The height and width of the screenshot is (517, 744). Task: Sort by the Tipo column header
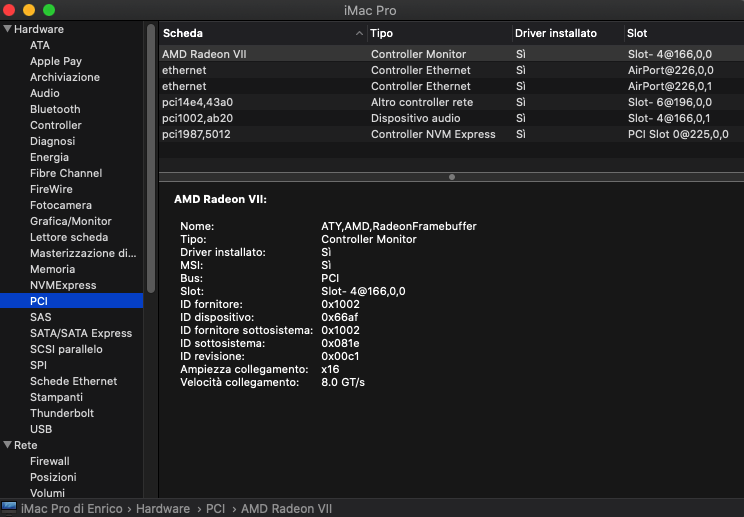pos(381,33)
